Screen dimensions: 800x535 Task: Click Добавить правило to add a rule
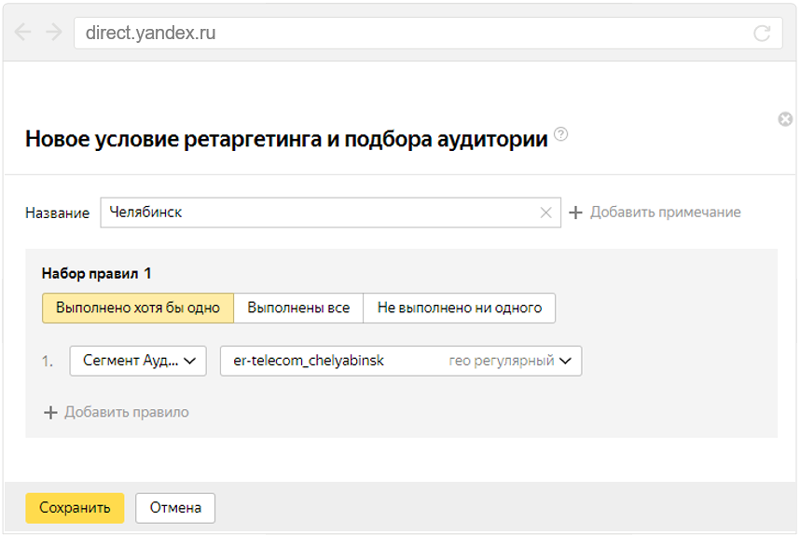coord(116,412)
